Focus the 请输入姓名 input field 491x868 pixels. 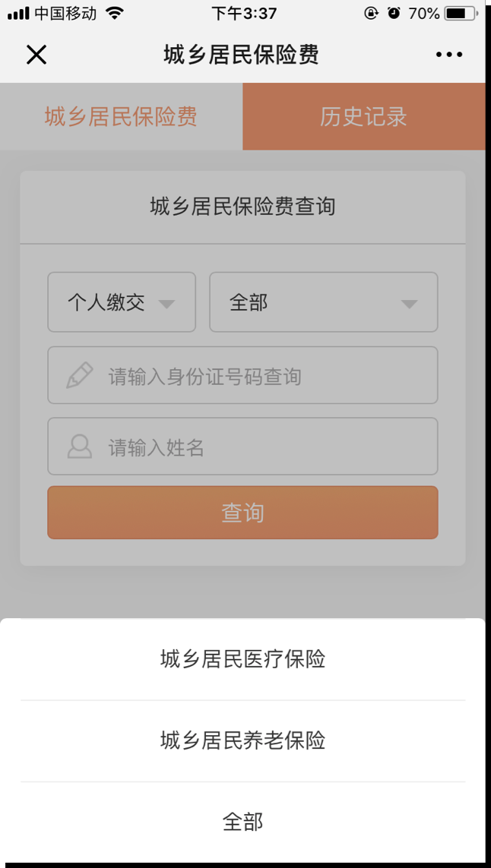click(242, 447)
